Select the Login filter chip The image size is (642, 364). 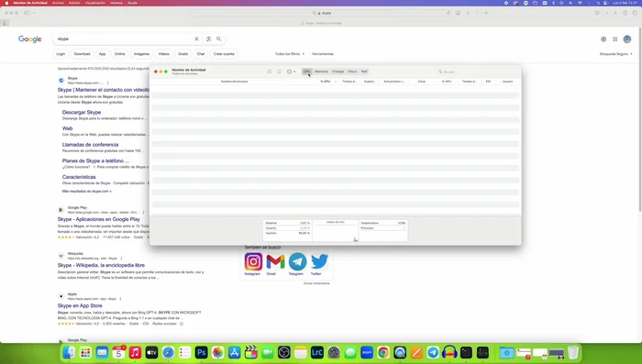(x=61, y=54)
